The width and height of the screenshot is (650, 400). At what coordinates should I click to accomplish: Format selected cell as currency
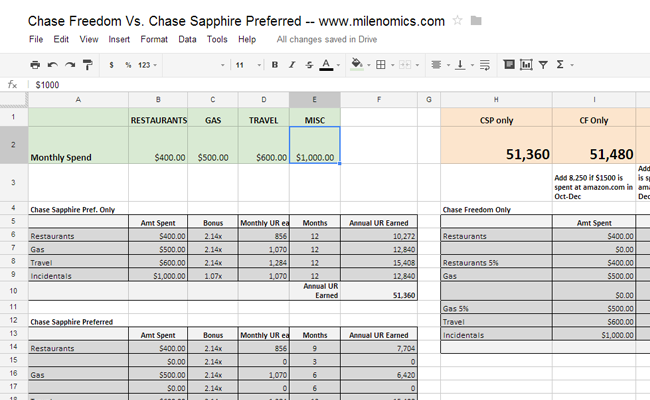pyautogui.click(x=111, y=65)
